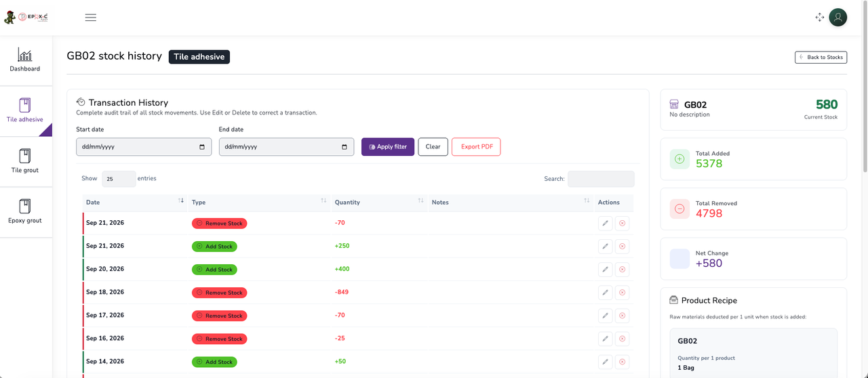Click the GB02 stock history heading
The width and height of the screenshot is (868, 378).
[x=114, y=56]
